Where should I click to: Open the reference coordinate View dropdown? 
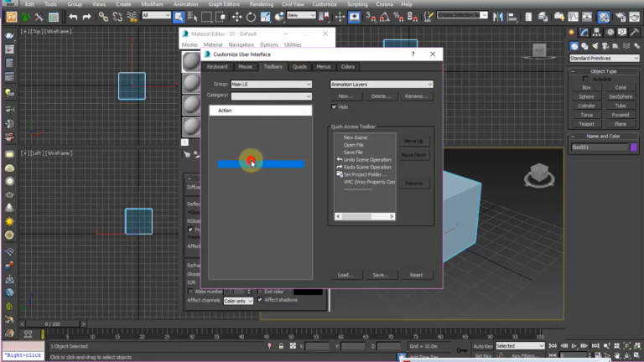pos(301,15)
